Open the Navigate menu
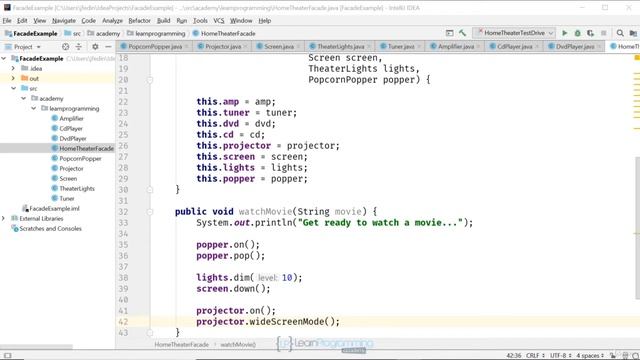The image size is (640, 360). [64, 20]
